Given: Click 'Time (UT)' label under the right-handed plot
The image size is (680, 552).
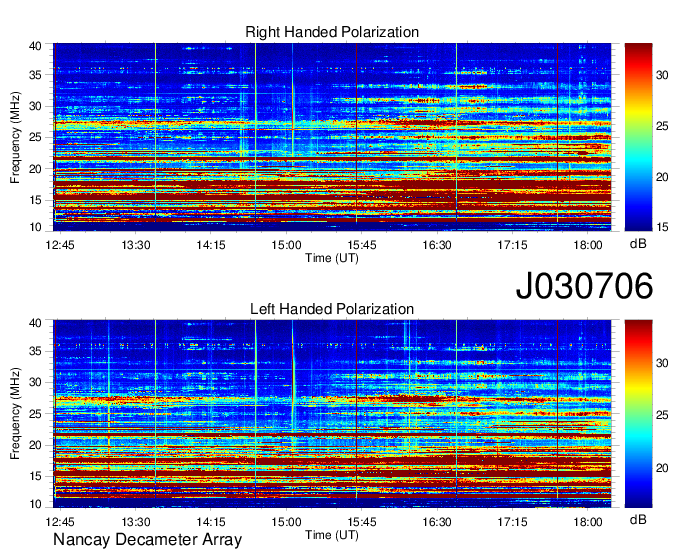Looking at the screenshot, I should pyautogui.click(x=332, y=258).
